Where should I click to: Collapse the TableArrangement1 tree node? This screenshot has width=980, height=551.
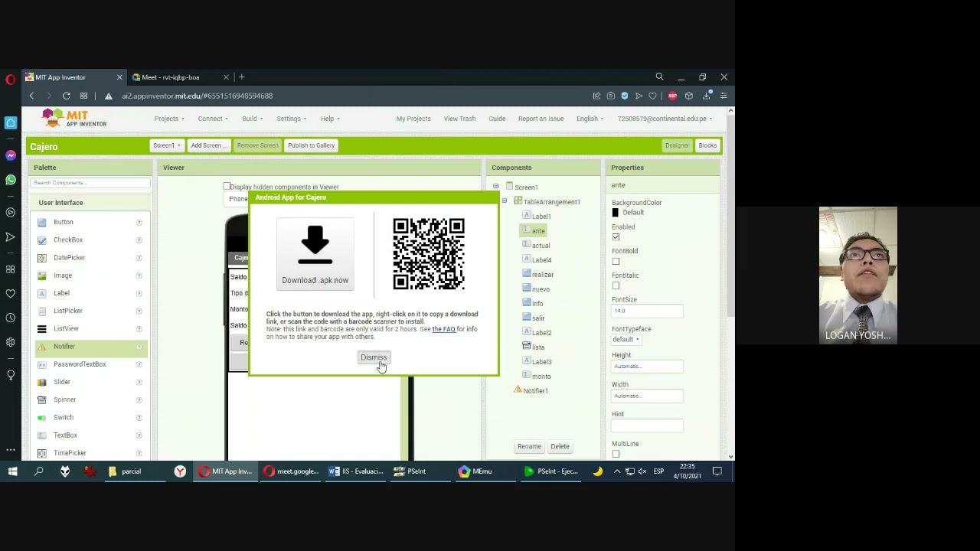(504, 201)
